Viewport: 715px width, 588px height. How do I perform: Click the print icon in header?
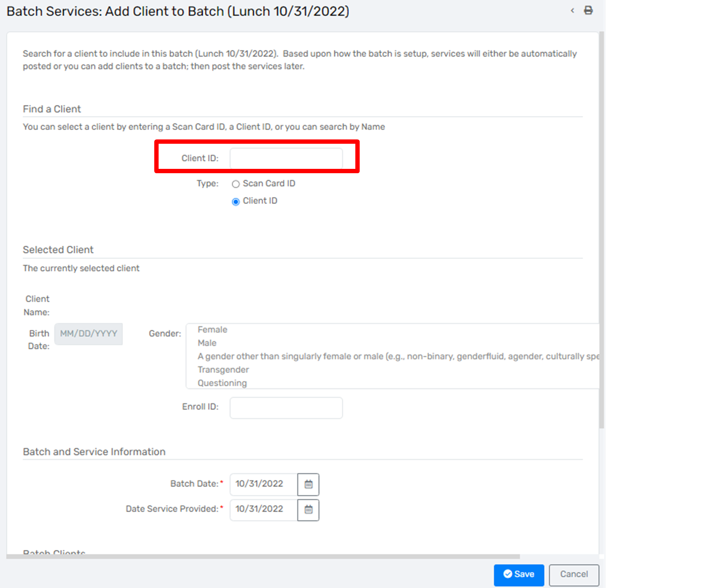click(x=588, y=10)
